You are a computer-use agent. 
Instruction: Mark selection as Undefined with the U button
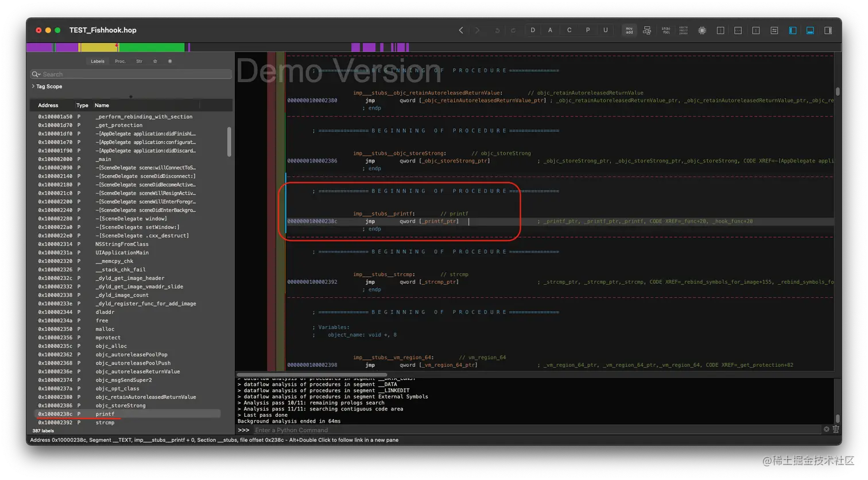(606, 30)
